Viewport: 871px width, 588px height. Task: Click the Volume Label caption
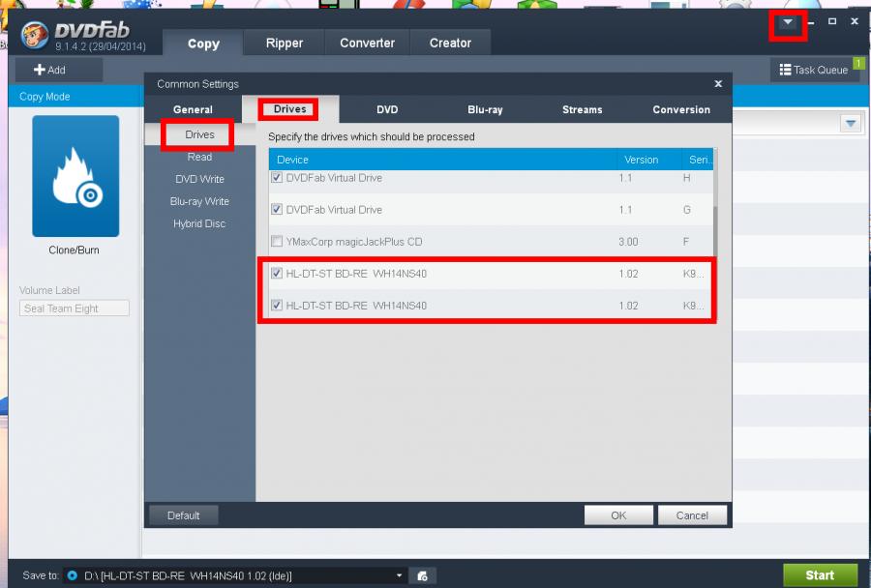coord(49,290)
